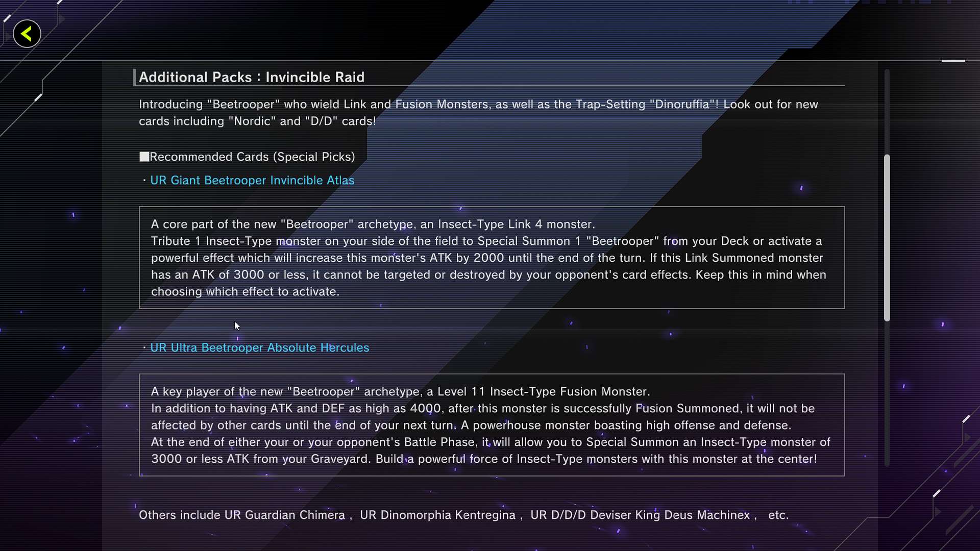980x551 pixels.
Task: Click the bullet dot before Absolute Hercules link
Action: coord(144,348)
